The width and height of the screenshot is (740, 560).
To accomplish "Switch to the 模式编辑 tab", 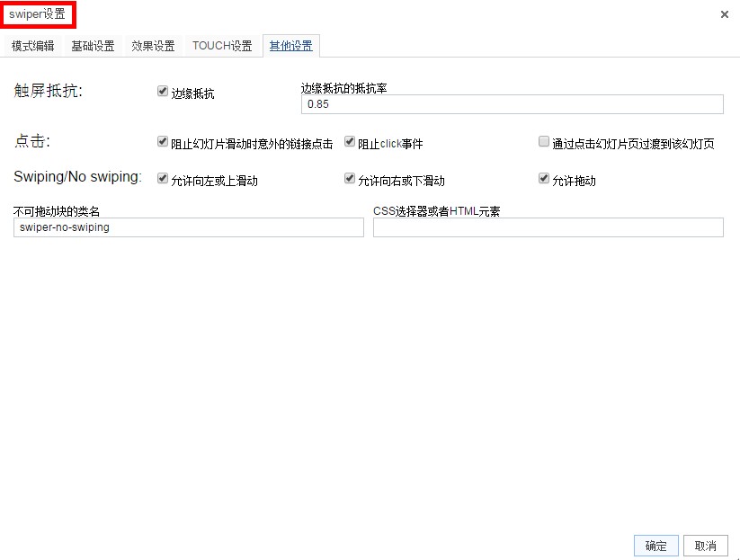I will [32, 46].
